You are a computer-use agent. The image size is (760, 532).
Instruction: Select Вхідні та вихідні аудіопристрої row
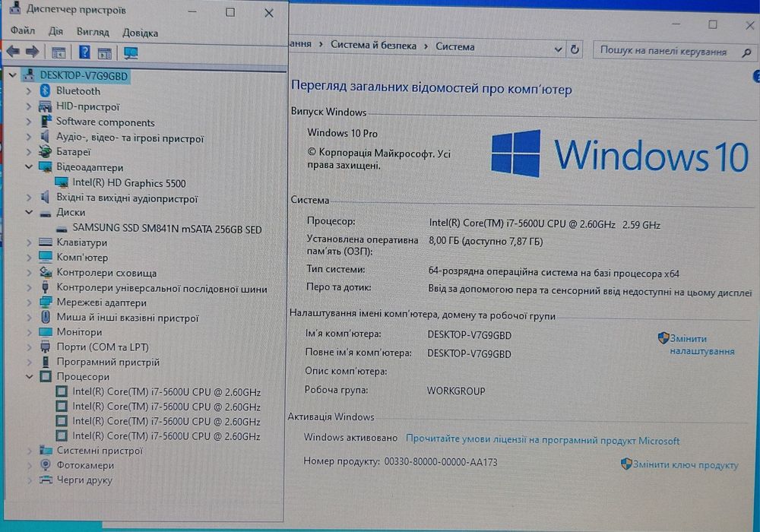click(x=127, y=198)
